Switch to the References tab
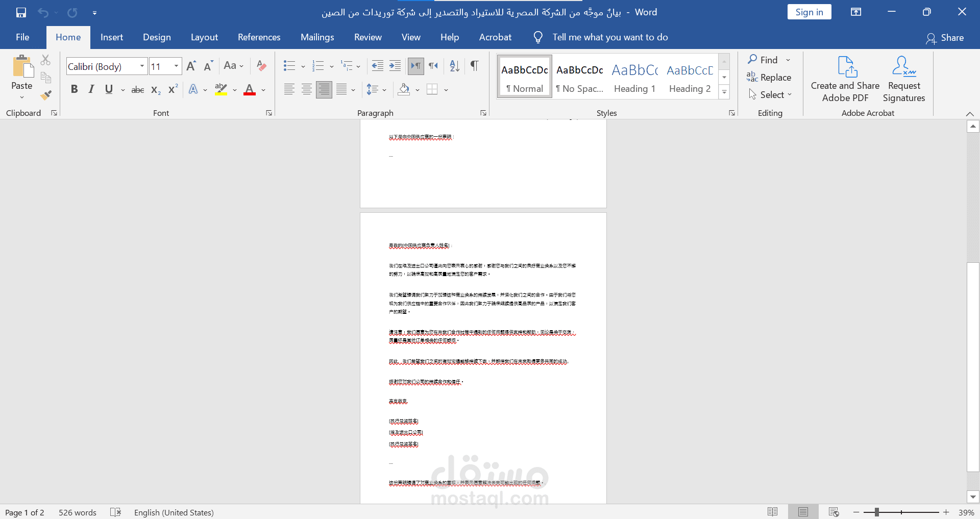 click(259, 37)
